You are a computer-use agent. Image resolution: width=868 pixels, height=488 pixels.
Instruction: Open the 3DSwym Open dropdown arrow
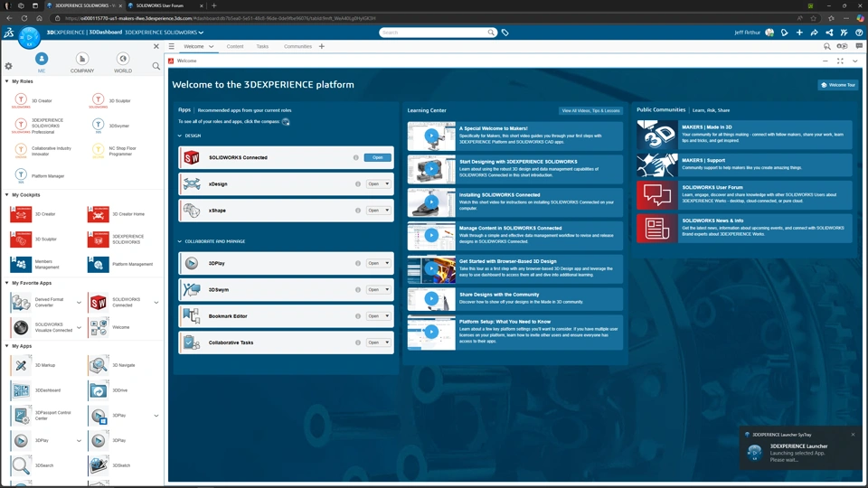[x=387, y=289]
